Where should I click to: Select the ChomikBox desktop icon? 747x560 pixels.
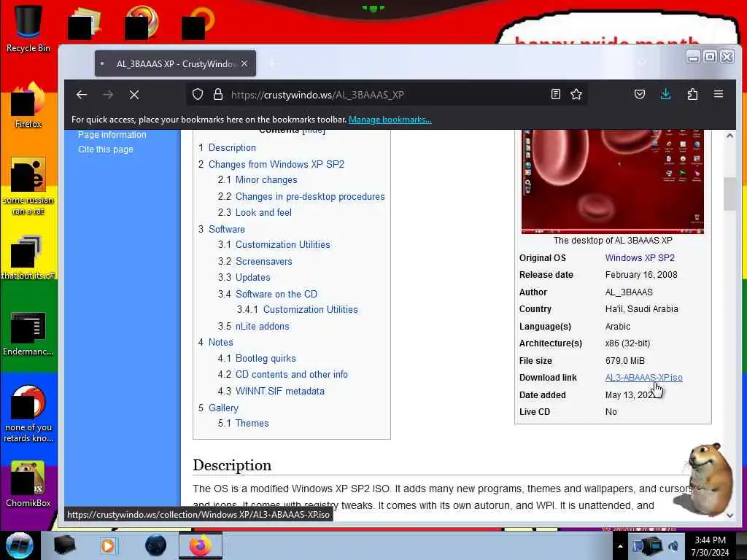pos(28,485)
